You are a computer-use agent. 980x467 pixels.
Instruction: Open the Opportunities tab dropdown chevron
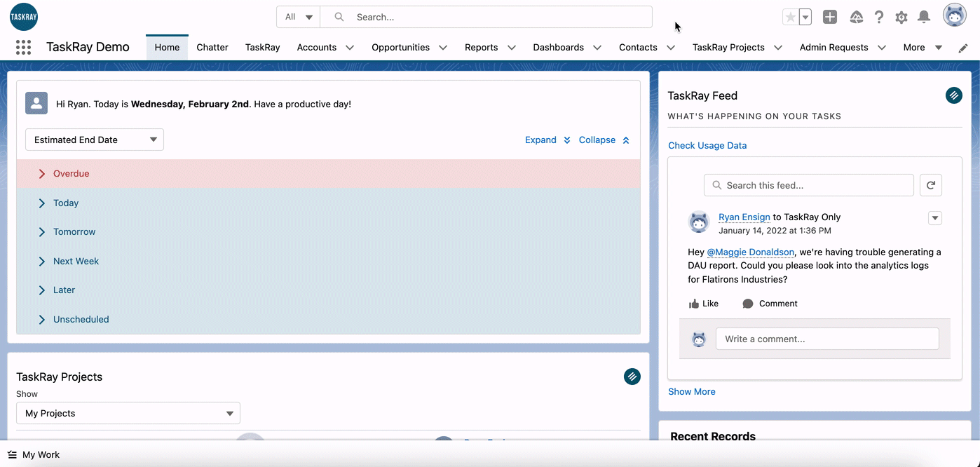(x=443, y=48)
